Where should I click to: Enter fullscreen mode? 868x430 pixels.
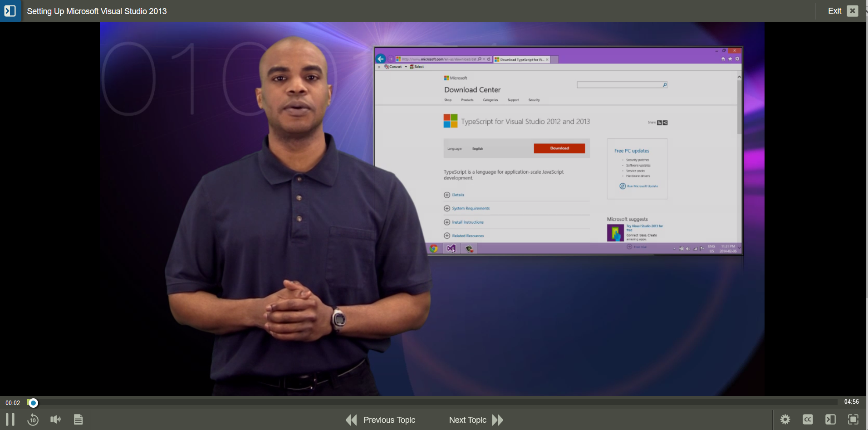[x=853, y=420]
